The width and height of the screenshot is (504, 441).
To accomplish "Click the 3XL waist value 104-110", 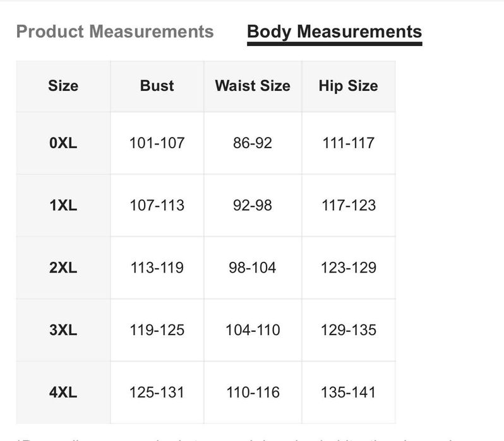I will coord(253,330).
